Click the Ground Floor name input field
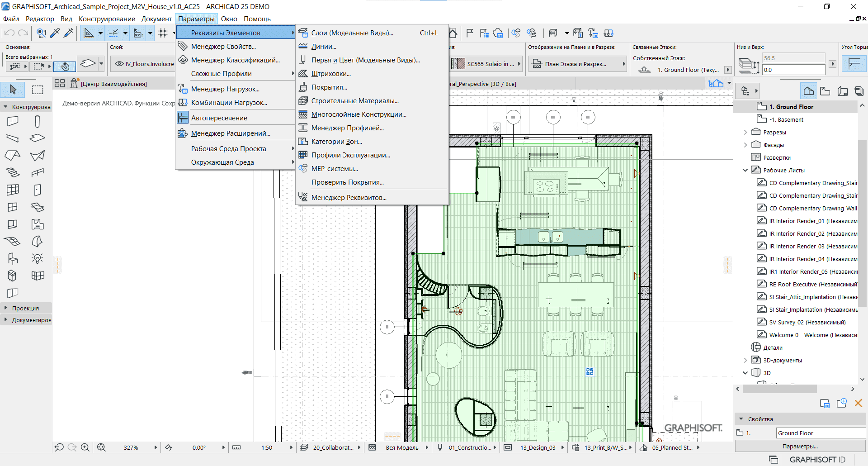Image resolution: width=868 pixels, height=466 pixels. click(x=820, y=433)
